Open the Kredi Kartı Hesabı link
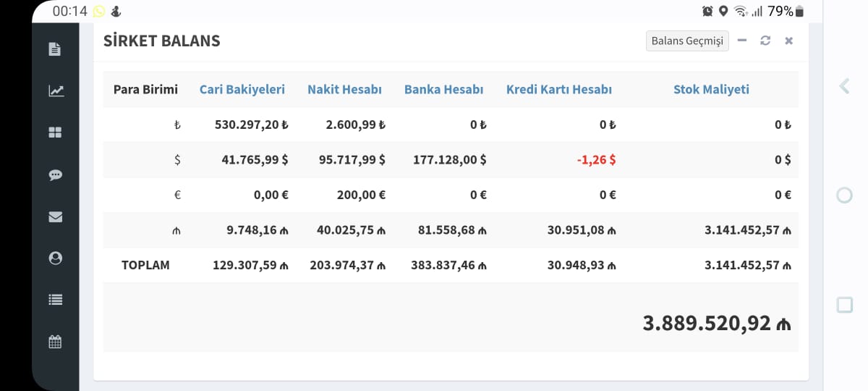This screenshot has height=391, width=868. [559, 89]
